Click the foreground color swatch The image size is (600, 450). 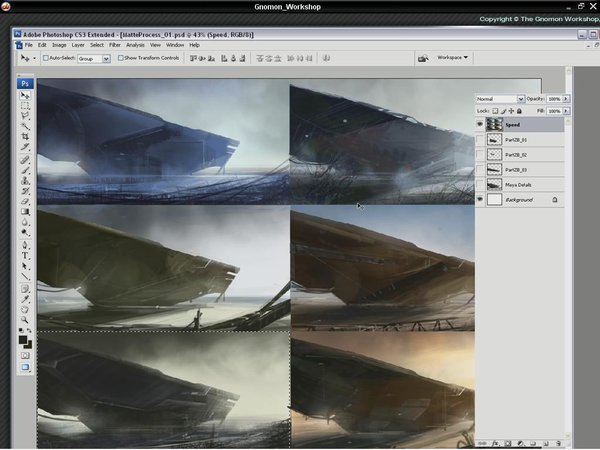(x=23, y=339)
